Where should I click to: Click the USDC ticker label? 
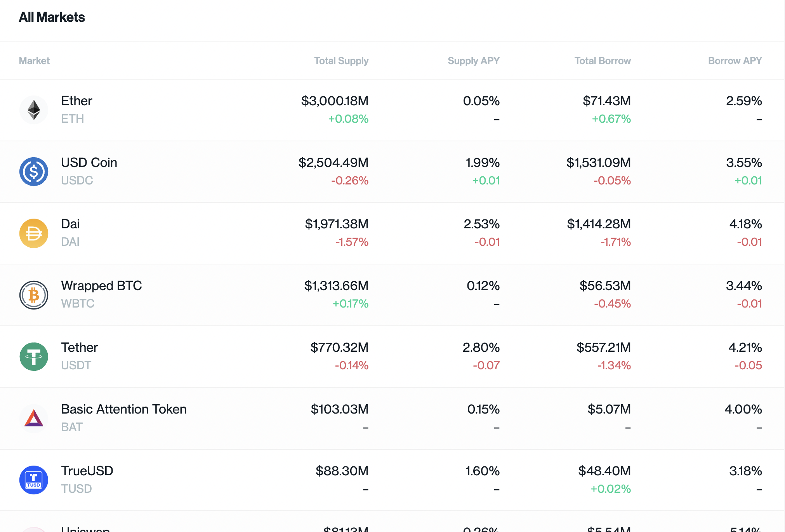click(x=77, y=181)
